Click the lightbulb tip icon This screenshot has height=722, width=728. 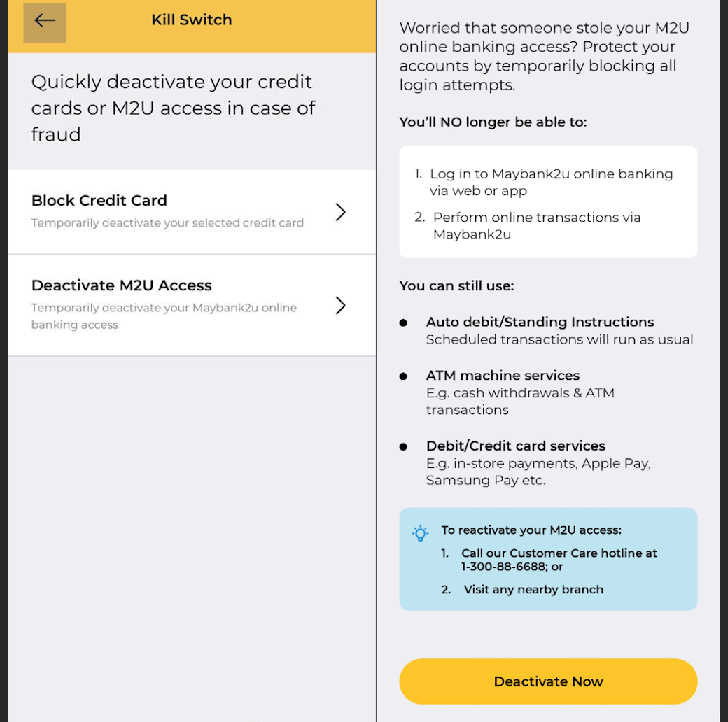(x=420, y=533)
